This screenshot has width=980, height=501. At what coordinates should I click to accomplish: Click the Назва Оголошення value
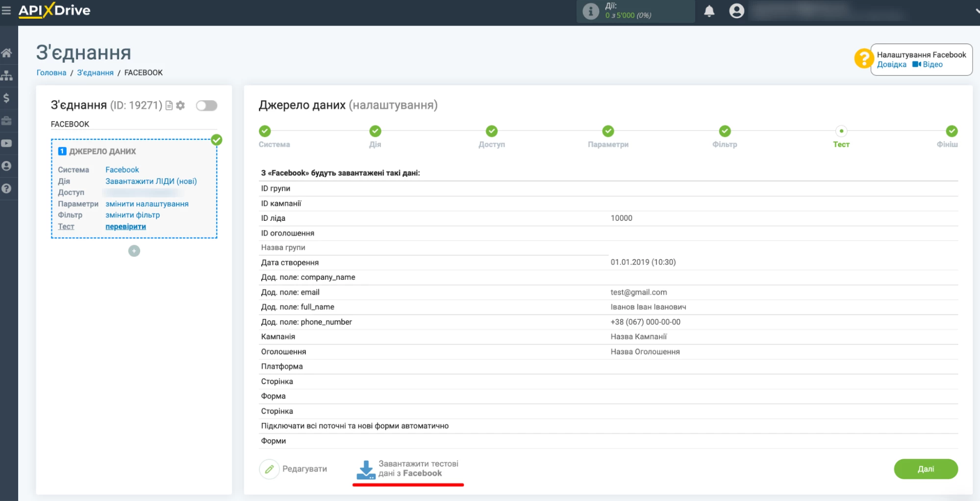pos(645,352)
